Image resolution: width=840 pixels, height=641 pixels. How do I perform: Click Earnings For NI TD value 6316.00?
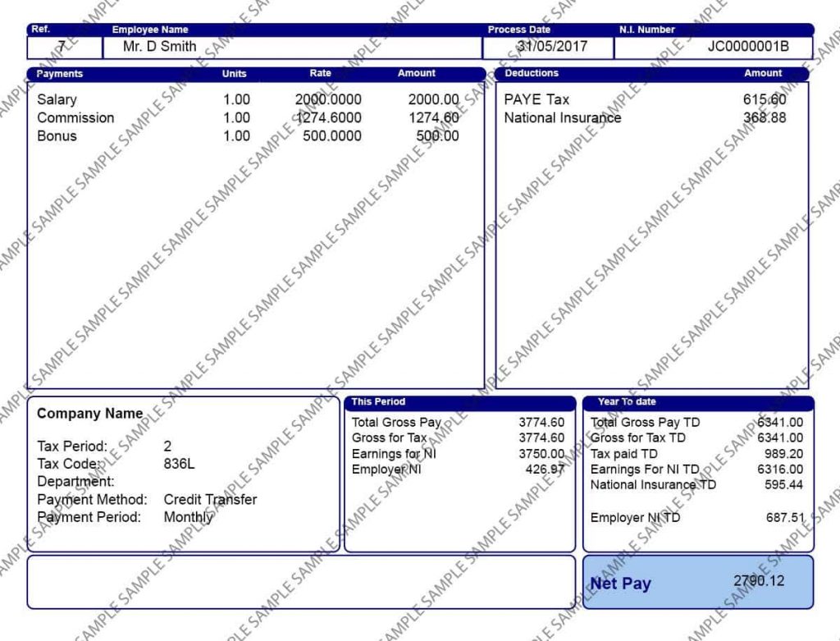[780, 469]
